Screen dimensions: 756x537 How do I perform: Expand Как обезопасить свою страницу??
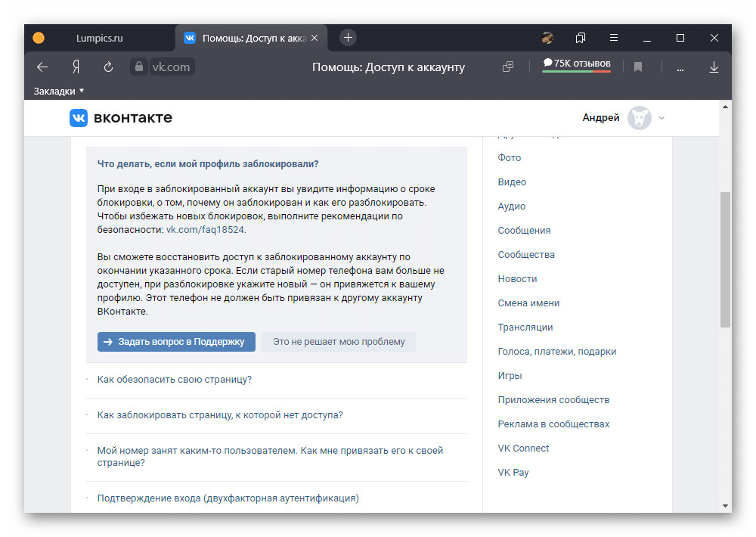click(x=175, y=380)
